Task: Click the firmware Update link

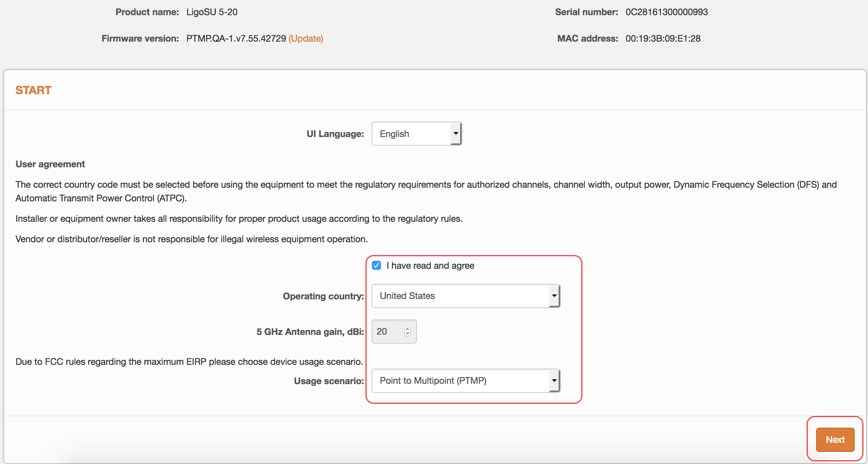Action: (306, 39)
